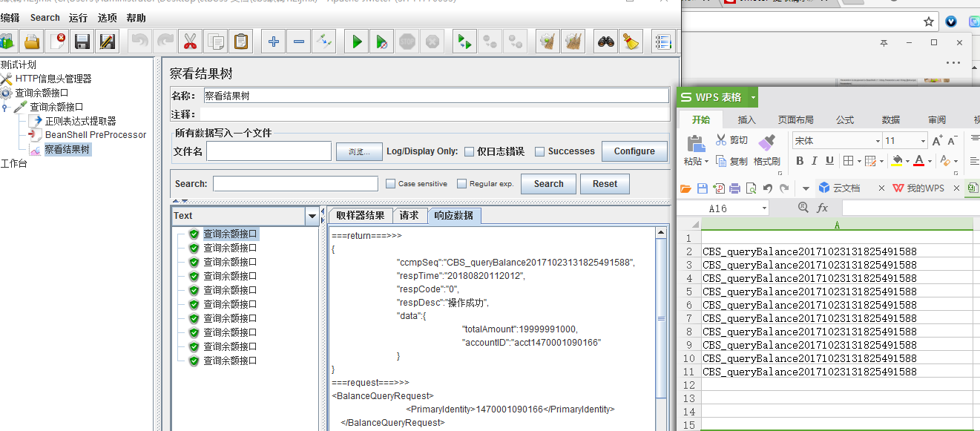980x431 pixels.
Task: Click the WPS print icon
Action: (734, 188)
